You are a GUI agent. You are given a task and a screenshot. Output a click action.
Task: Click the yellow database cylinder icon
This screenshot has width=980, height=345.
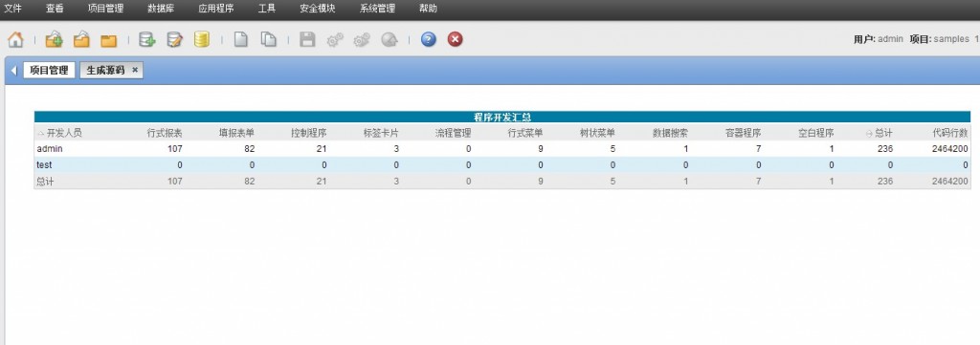pos(201,39)
